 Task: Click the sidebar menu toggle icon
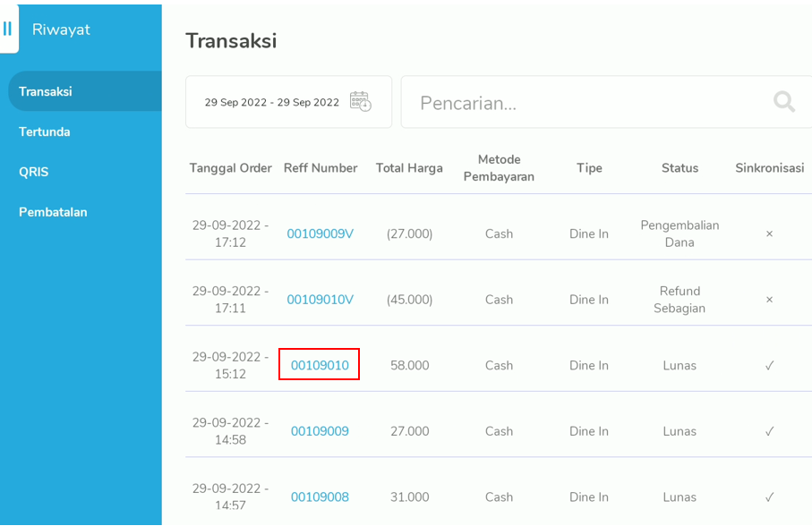tap(8, 29)
